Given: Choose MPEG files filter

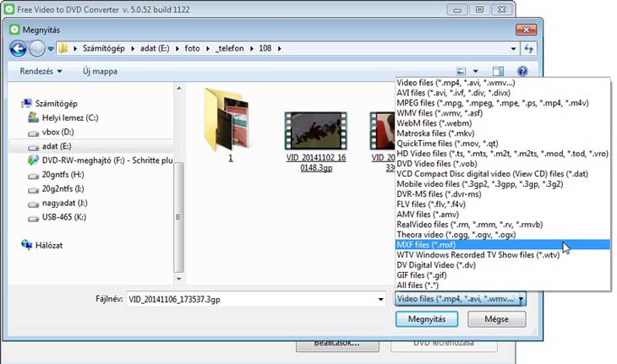Looking at the screenshot, I should pos(503,103).
